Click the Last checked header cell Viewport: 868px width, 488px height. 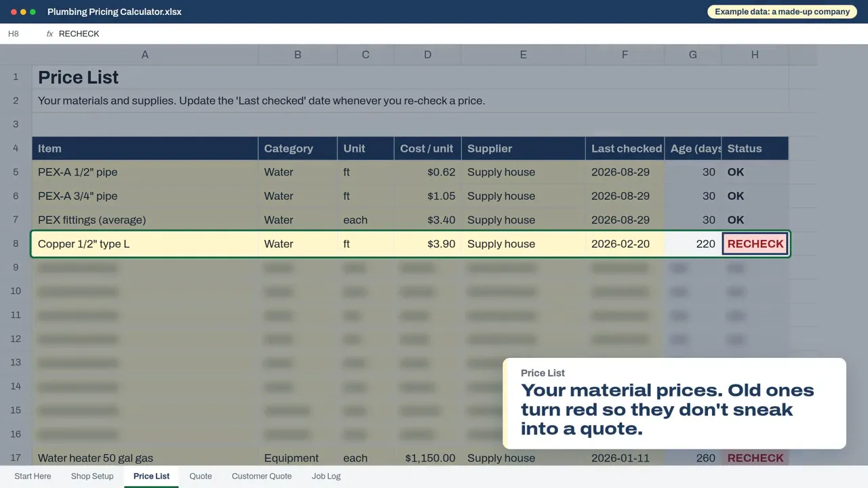625,148
